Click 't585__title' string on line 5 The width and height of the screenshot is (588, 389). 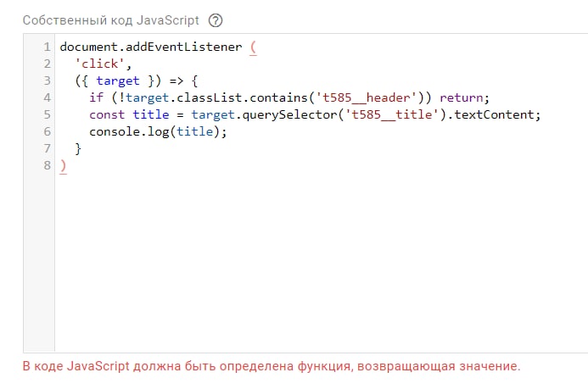click(x=392, y=114)
